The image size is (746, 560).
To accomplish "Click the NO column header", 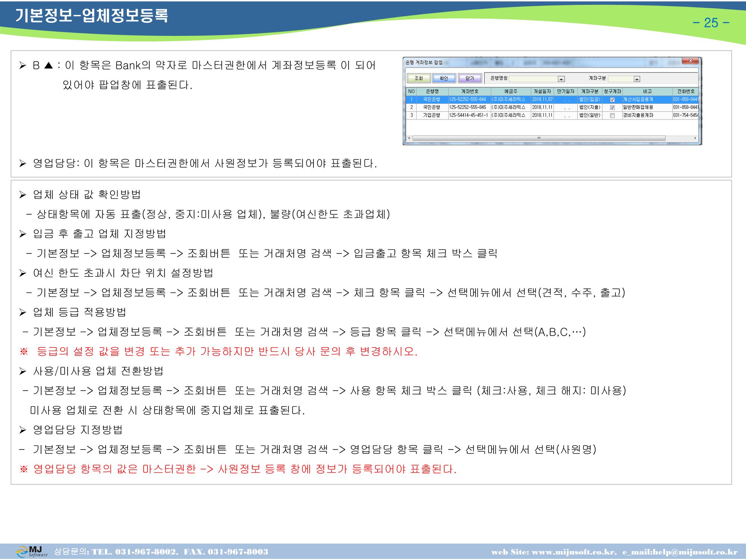I will [x=411, y=91].
